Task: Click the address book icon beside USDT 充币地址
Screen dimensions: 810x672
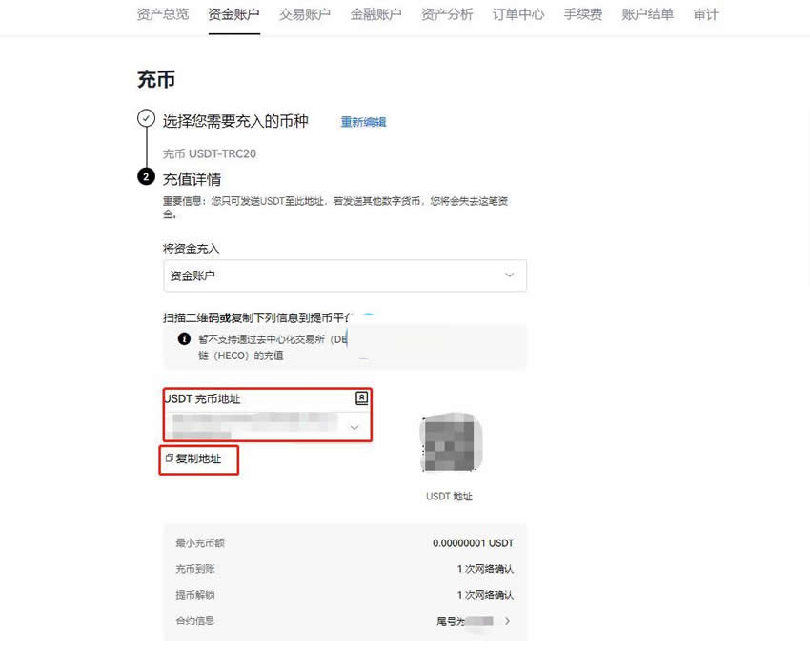Action: 361,398
